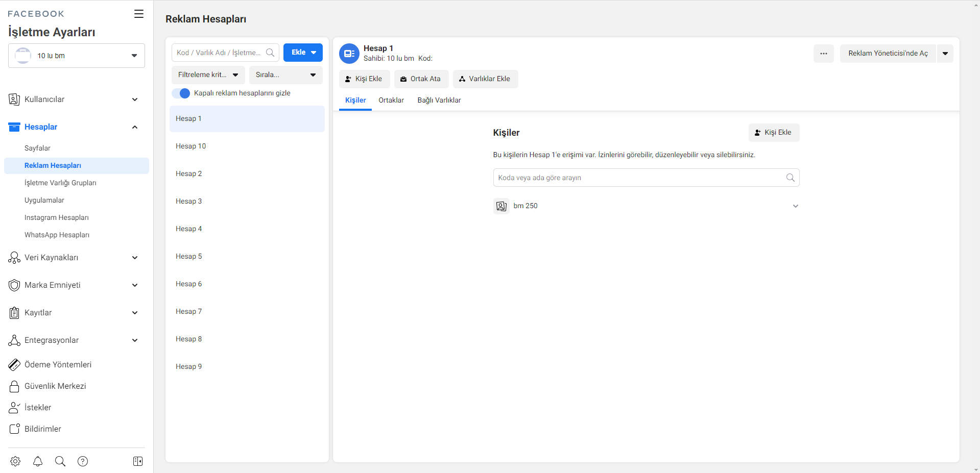Select Hesap 1 in account list

[x=247, y=119]
